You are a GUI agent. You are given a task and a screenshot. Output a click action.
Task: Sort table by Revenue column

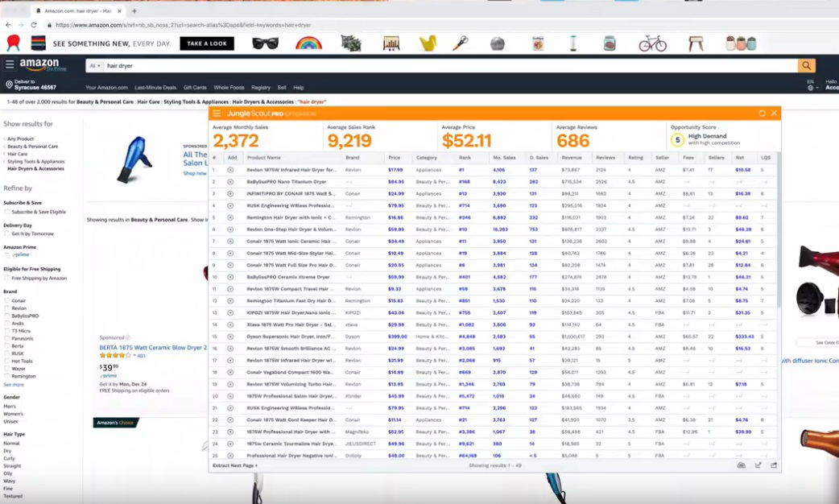(572, 158)
